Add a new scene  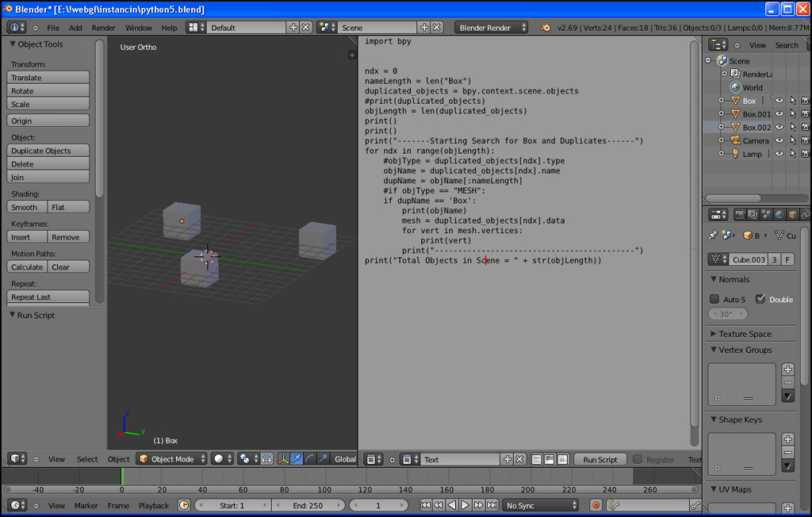(x=424, y=28)
